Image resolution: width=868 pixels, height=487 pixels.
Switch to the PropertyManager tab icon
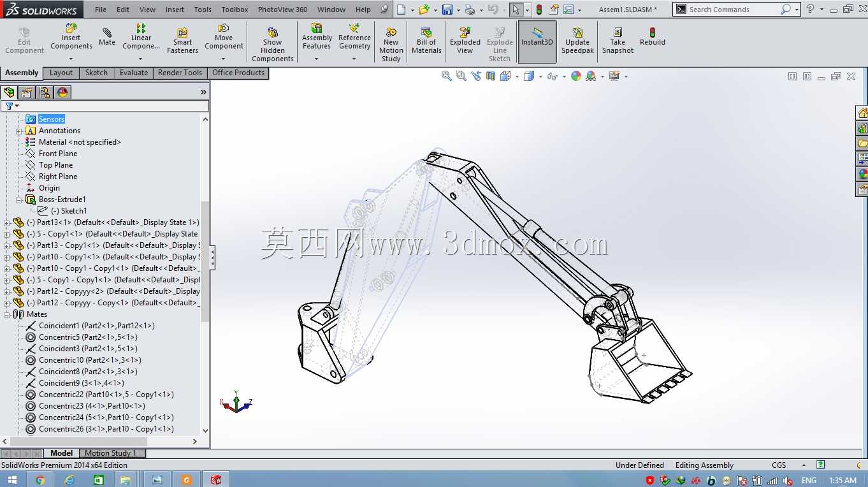click(x=27, y=92)
